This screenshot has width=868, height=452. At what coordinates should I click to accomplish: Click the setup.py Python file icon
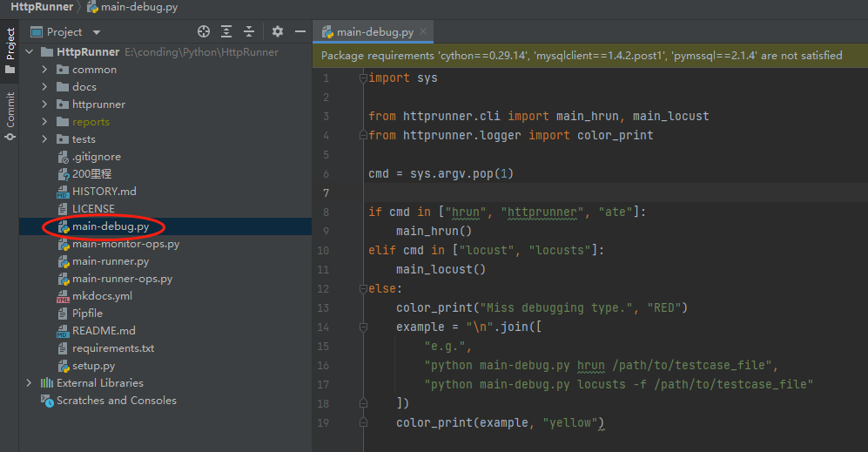click(x=63, y=366)
